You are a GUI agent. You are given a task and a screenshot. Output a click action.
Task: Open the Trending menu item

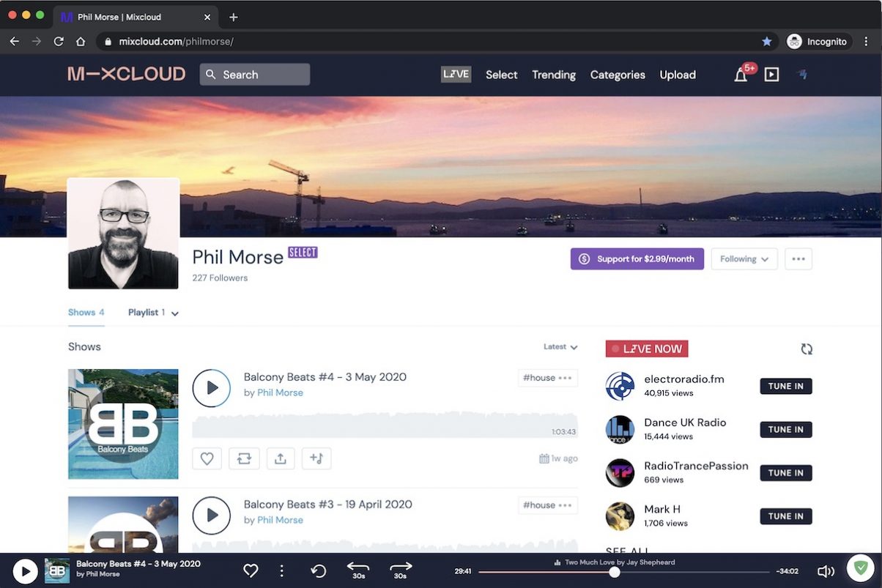(553, 75)
